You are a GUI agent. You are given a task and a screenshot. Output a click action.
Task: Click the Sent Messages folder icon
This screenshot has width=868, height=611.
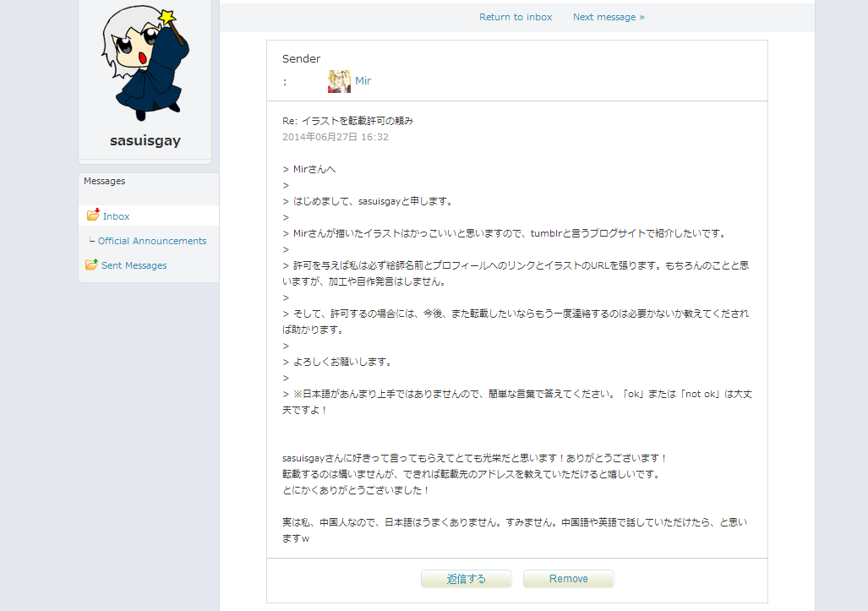[92, 265]
